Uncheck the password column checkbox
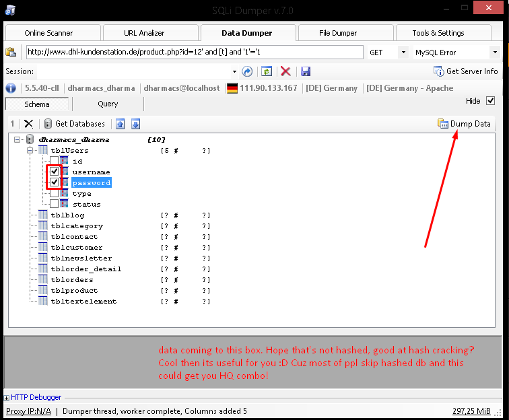Viewport: 509px width, 420px height. pos(55,182)
